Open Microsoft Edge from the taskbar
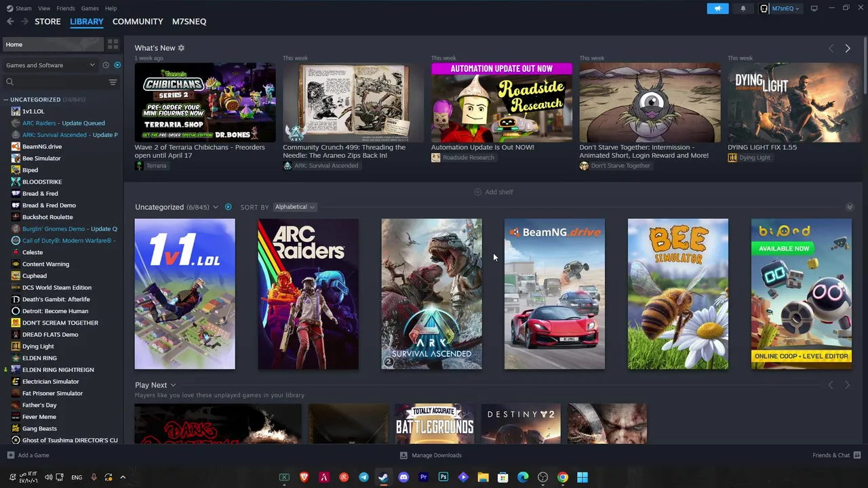Viewport: 868px width, 488px height. [x=523, y=477]
